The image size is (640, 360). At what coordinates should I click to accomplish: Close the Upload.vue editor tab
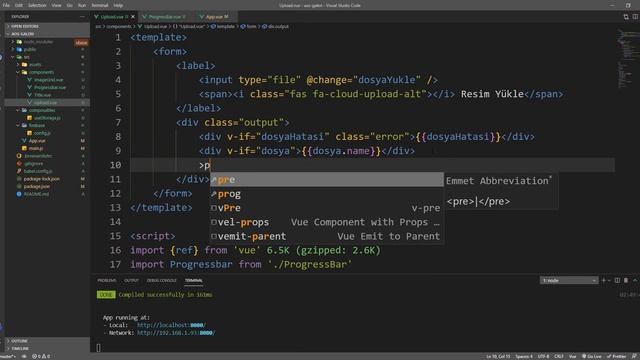[x=133, y=17]
